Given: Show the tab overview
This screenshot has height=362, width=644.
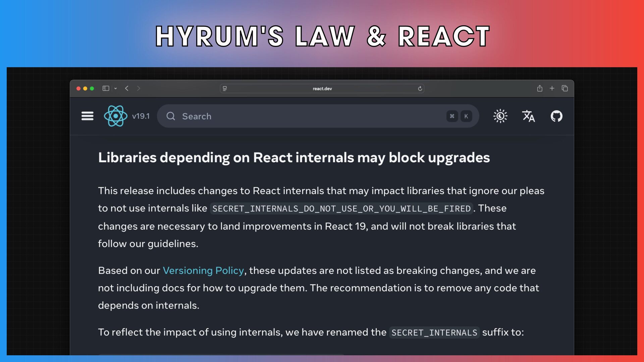Looking at the screenshot, I should [565, 88].
